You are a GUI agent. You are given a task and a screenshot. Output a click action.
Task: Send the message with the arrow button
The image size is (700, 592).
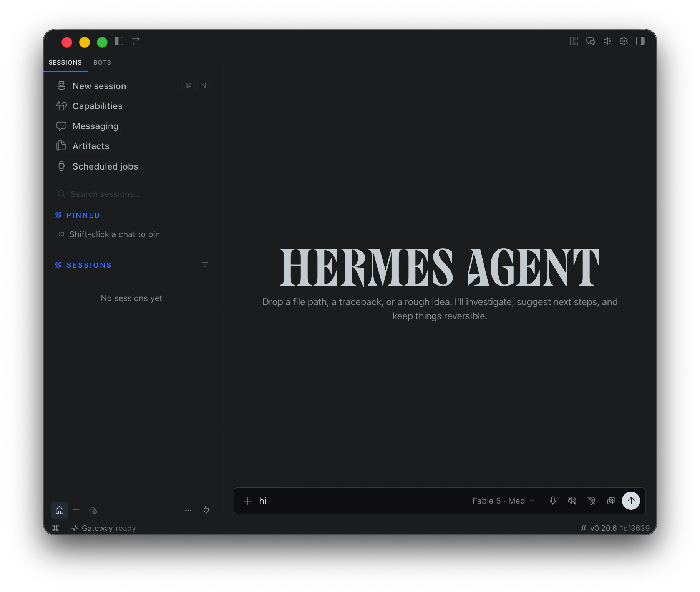click(x=631, y=501)
